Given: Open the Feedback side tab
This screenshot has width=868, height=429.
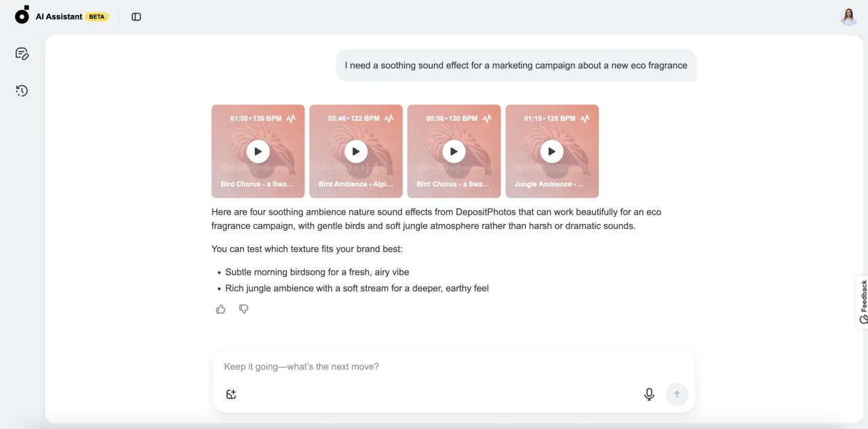Looking at the screenshot, I should point(863,301).
